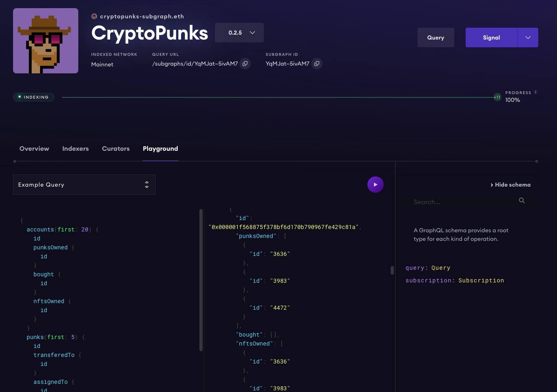The image size is (557, 392).
Task: Click nftsOwned in the query editor
Action: pos(49,302)
